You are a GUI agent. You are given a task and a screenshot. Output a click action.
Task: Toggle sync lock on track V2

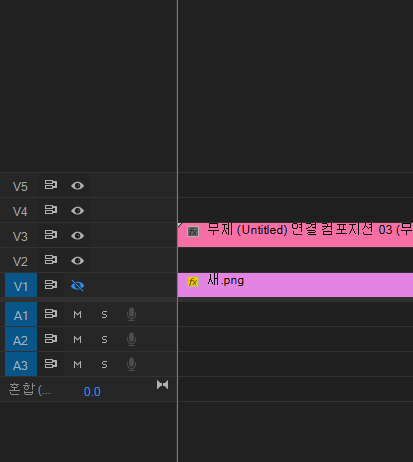(51, 260)
